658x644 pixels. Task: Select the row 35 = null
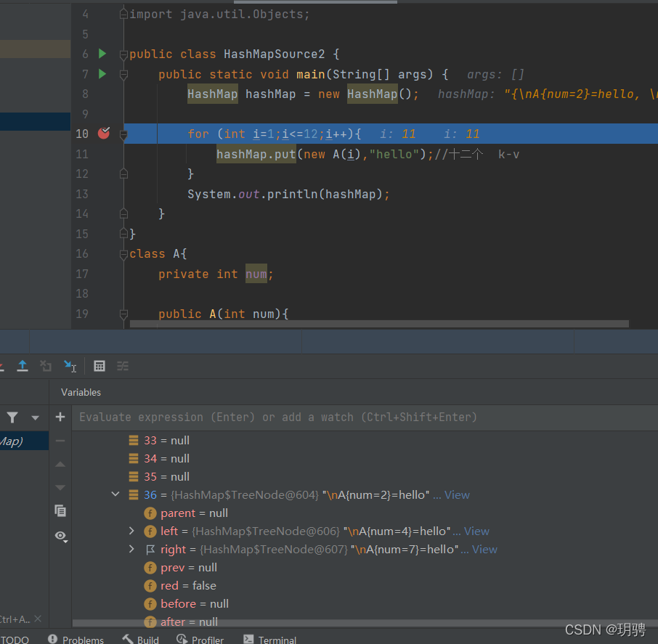tap(166, 476)
